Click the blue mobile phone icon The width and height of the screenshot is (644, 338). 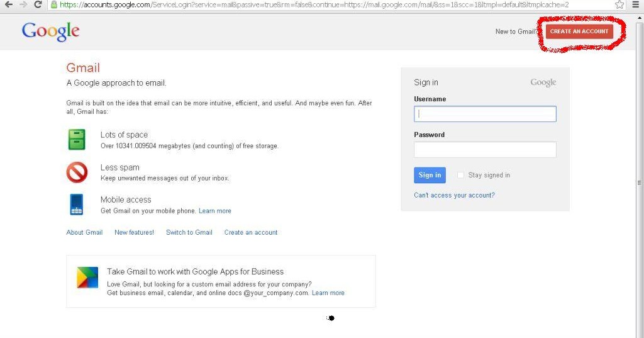pyautogui.click(x=76, y=205)
